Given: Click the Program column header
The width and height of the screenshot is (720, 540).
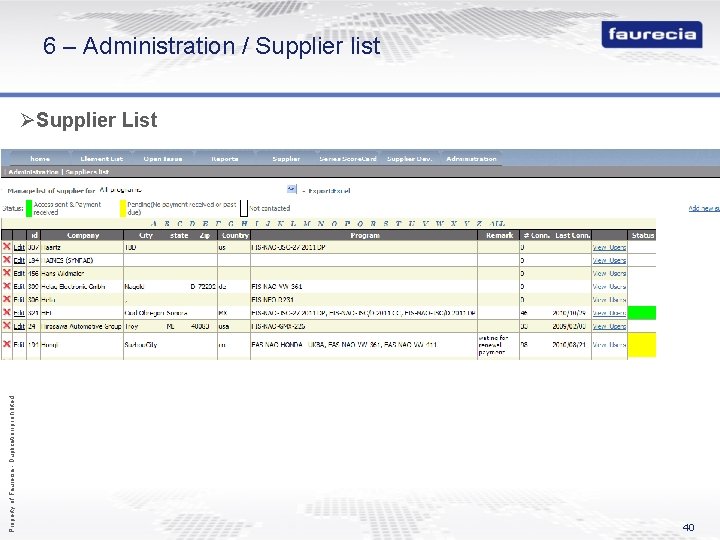Looking at the screenshot, I should 365,235.
